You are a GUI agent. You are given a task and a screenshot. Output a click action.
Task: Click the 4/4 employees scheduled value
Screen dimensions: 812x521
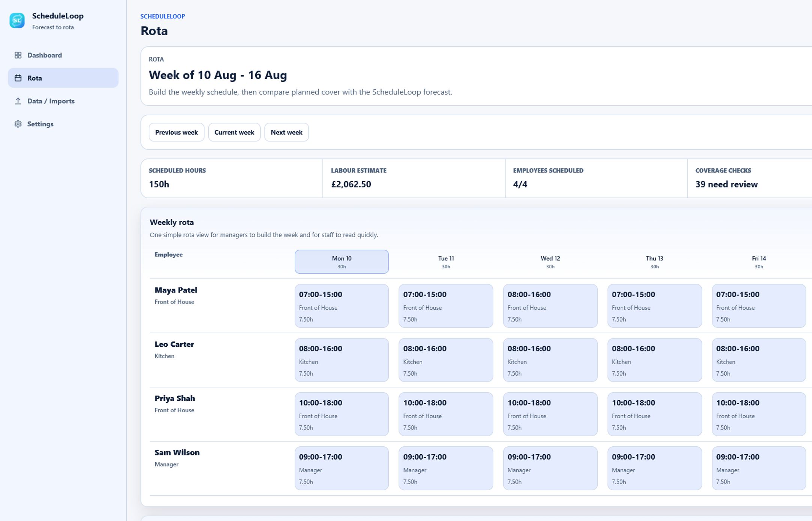pos(520,184)
